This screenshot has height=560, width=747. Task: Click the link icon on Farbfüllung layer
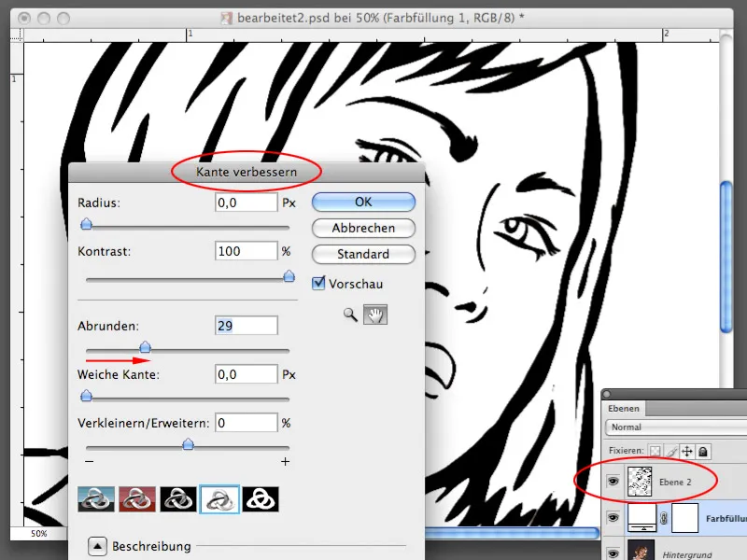pyautogui.click(x=664, y=518)
